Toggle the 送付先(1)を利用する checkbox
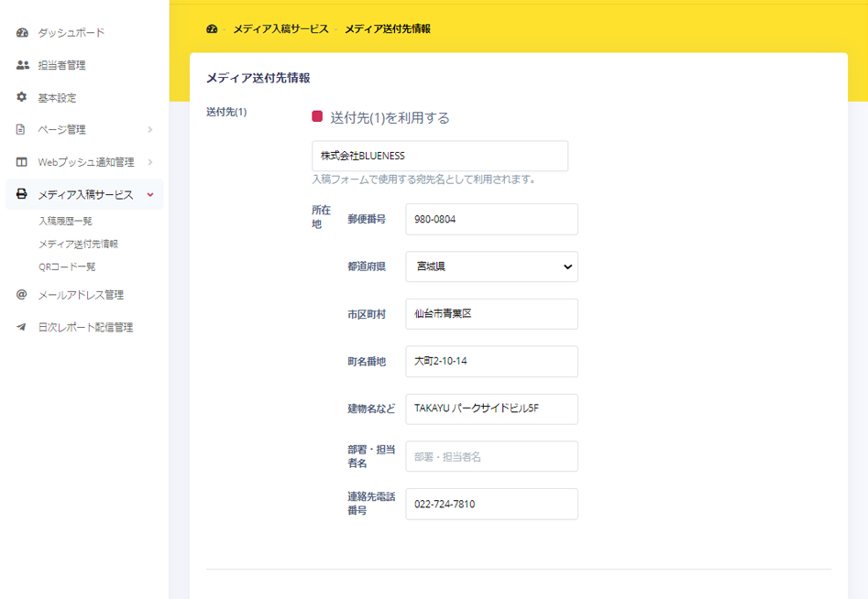Viewport: 868px width, 599px height. point(317,116)
